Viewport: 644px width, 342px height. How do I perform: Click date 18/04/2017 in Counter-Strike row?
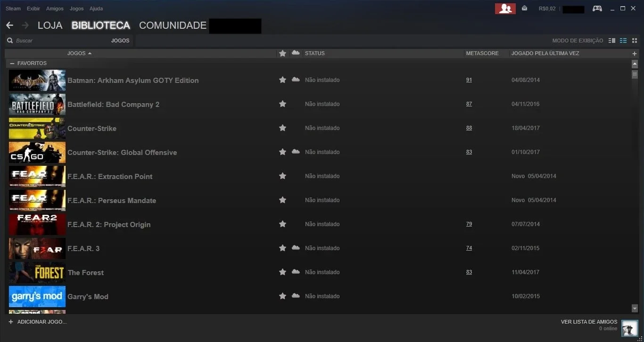[526, 128]
